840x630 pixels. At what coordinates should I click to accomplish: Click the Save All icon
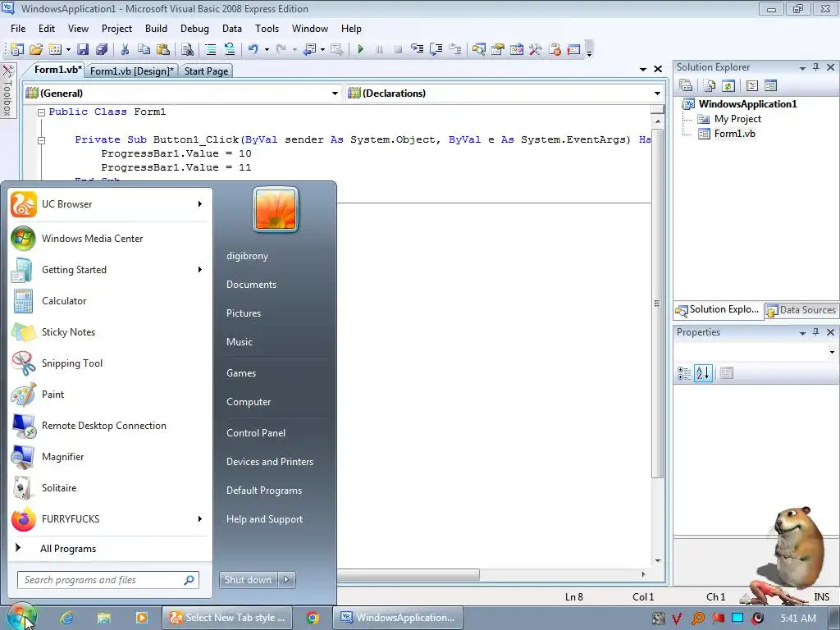[101, 49]
